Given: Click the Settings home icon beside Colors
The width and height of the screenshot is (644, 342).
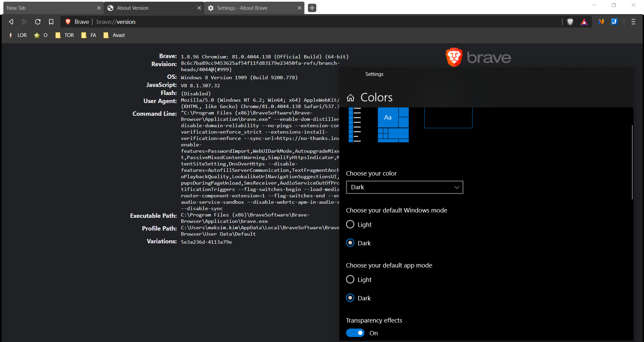Looking at the screenshot, I should click(x=350, y=98).
